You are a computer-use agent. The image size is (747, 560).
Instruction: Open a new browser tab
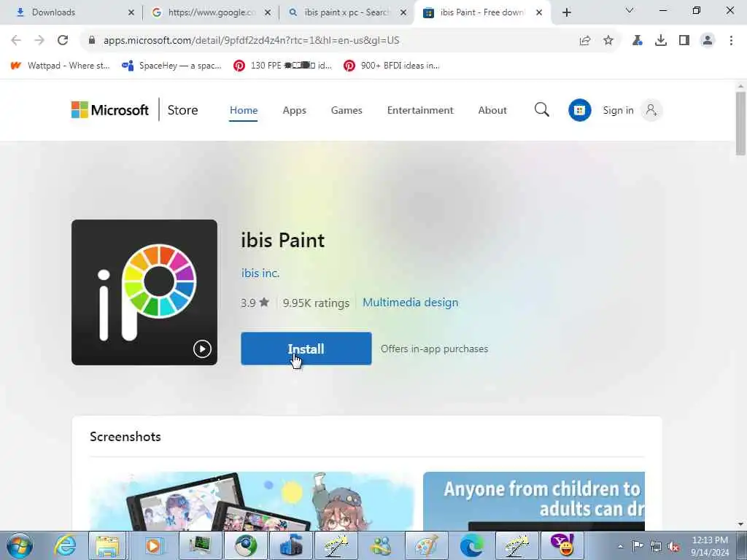pyautogui.click(x=566, y=12)
